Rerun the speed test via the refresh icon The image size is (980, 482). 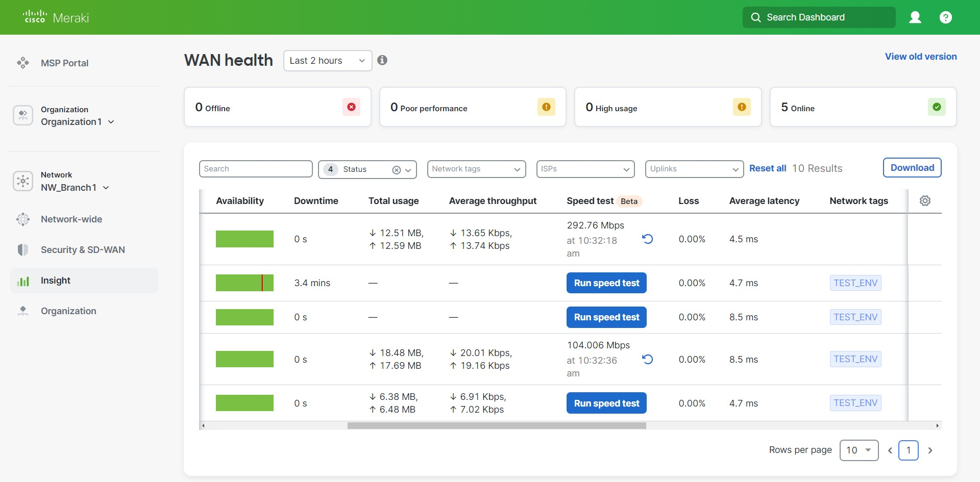click(647, 239)
